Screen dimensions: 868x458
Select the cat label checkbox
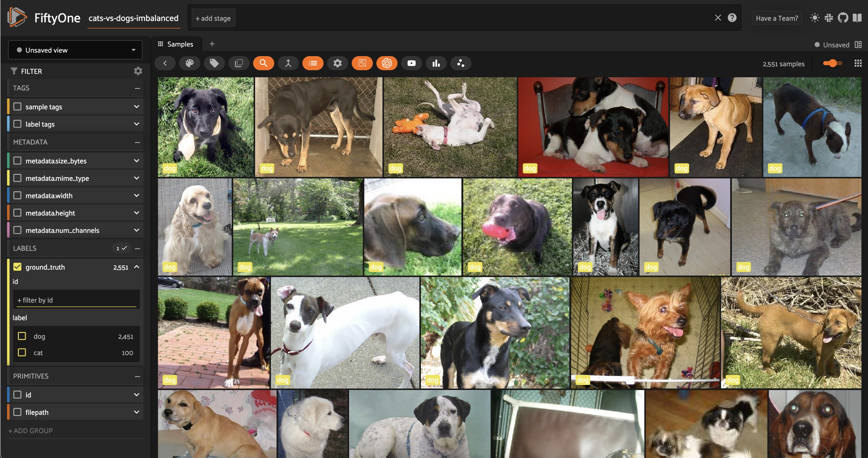pyautogui.click(x=22, y=353)
